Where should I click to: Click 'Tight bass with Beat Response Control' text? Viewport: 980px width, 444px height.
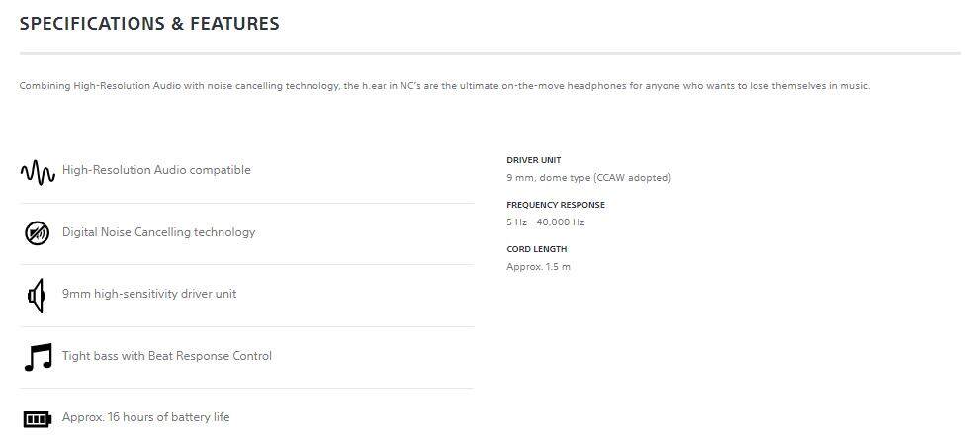coord(166,356)
